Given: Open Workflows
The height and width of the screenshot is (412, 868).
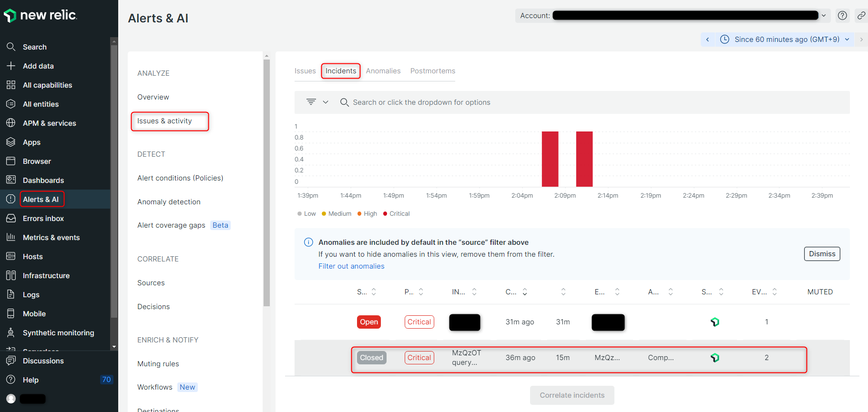Looking at the screenshot, I should click(x=155, y=387).
